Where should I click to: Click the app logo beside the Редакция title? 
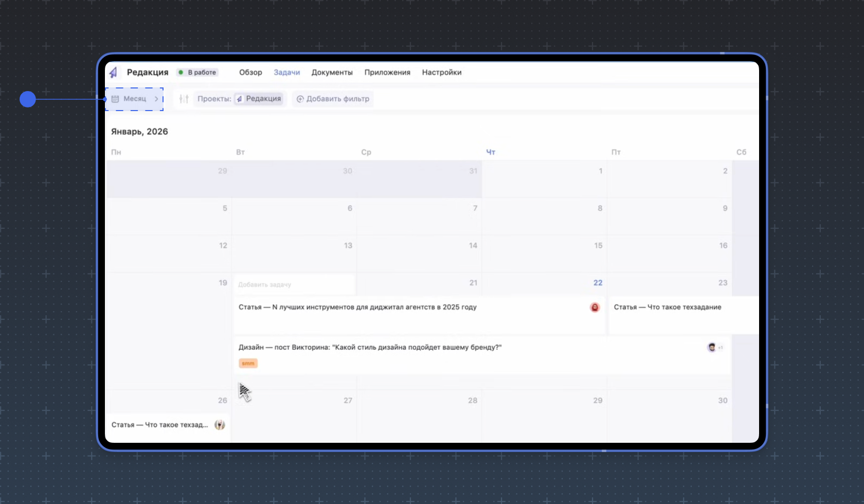[x=114, y=73]
